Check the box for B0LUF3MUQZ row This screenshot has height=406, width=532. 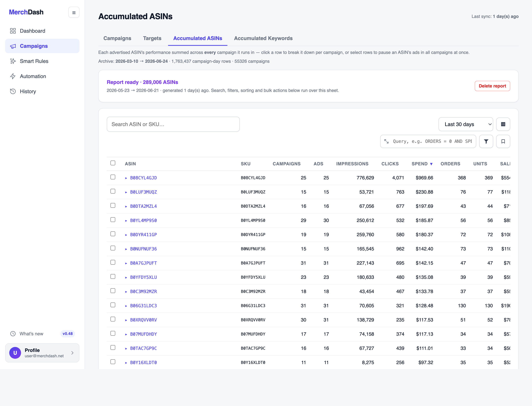[x=113, y=191]
